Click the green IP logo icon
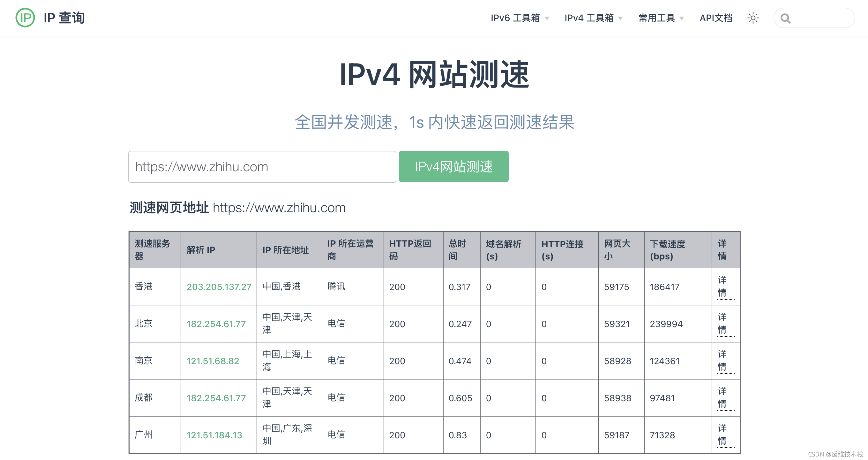 tap(25, 18)
